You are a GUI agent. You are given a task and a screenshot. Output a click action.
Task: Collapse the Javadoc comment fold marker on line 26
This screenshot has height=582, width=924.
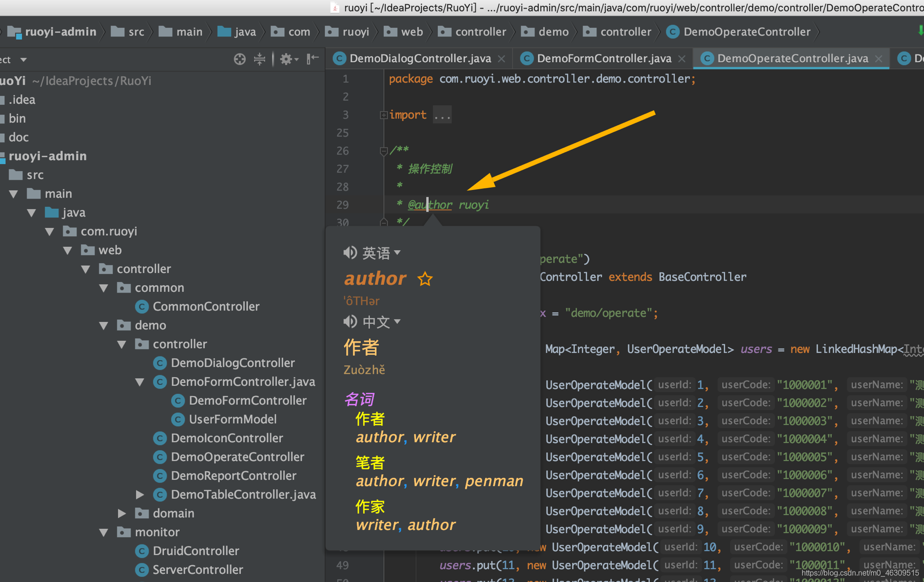click(x=384, y=151)
